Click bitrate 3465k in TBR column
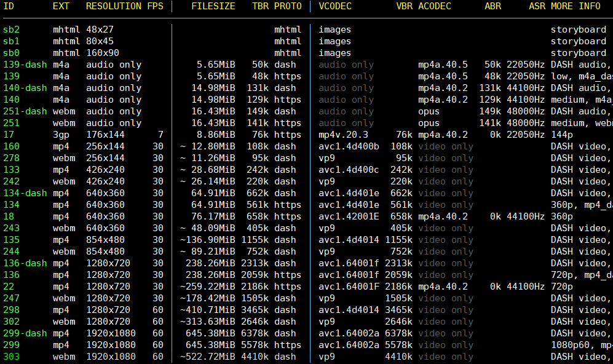The height and width of the screenshot is (364, 613). [x=255, y=311]
